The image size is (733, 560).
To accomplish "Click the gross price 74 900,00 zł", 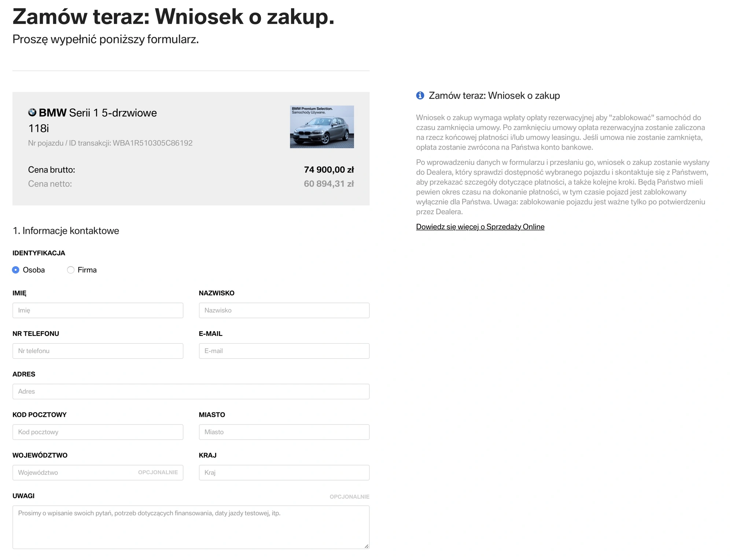I will click(x=329, y=170).
